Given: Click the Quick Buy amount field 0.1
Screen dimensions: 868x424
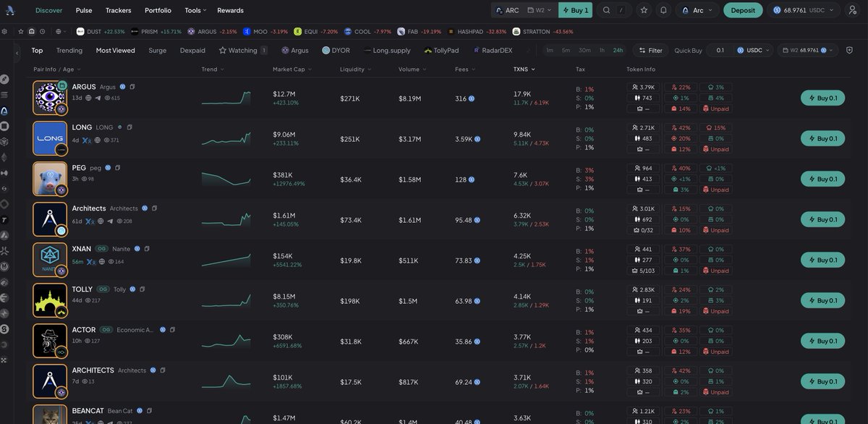Looking at the screenshot, I should pyautogui.click(x=719, y=51).
